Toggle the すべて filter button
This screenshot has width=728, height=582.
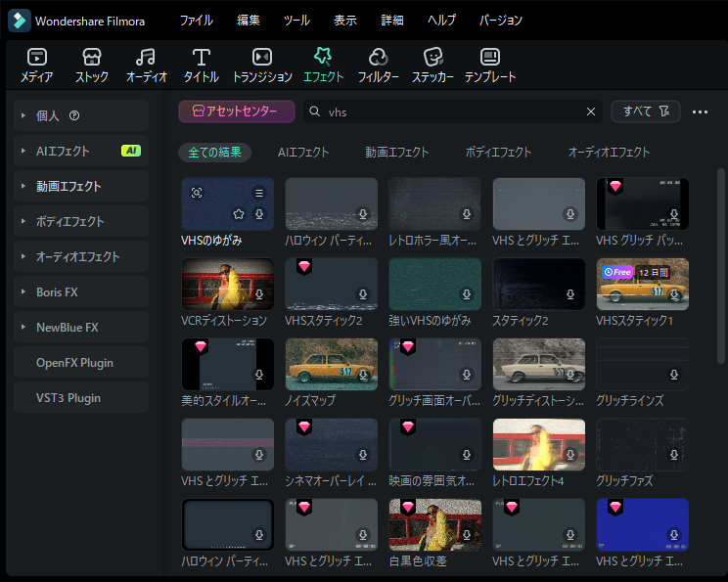point(645,112)
